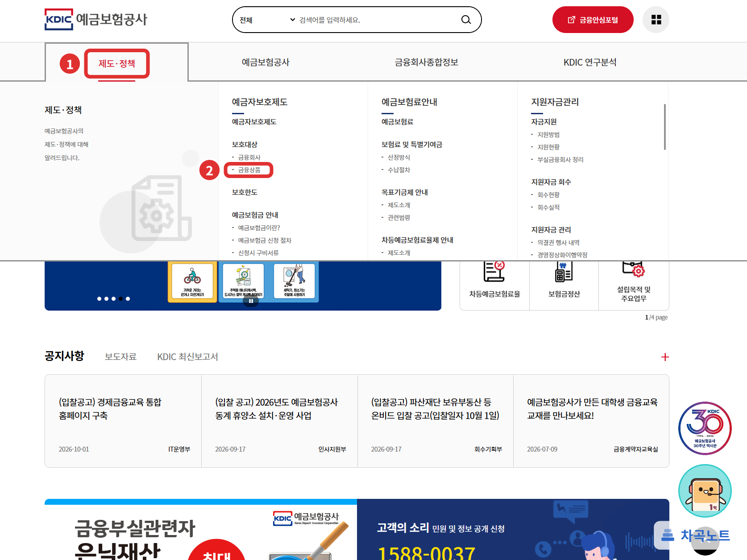Pause the banner slideshow
The height and width of the screenshot is (560, 747).
point(251,301)
